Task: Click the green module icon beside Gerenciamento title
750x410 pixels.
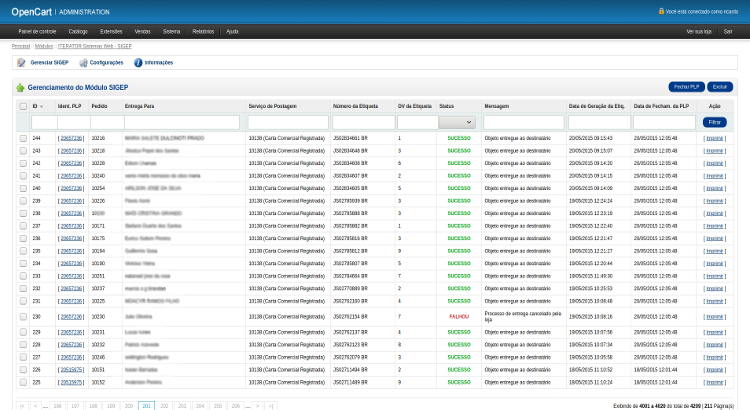Action: (x=20, y=88)
